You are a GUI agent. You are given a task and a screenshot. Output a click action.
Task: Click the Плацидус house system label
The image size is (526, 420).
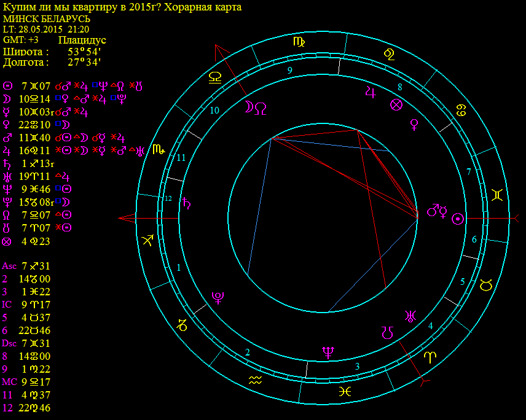82,40
